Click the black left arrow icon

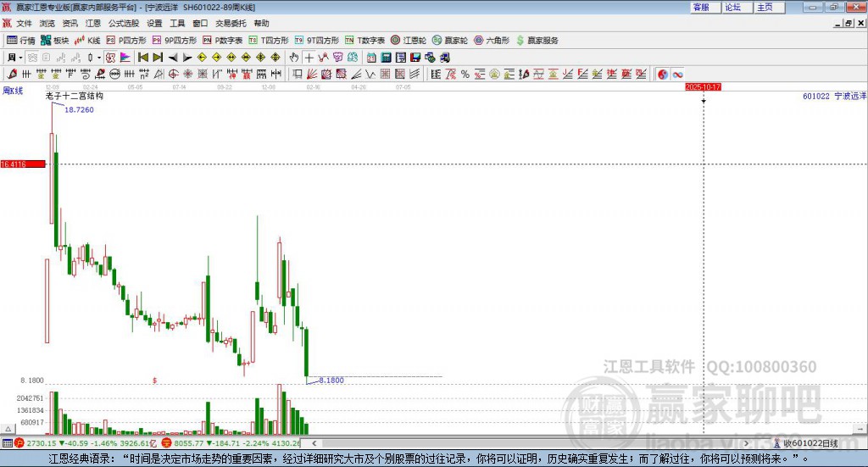pyautogui.click(x=173, y=58)
